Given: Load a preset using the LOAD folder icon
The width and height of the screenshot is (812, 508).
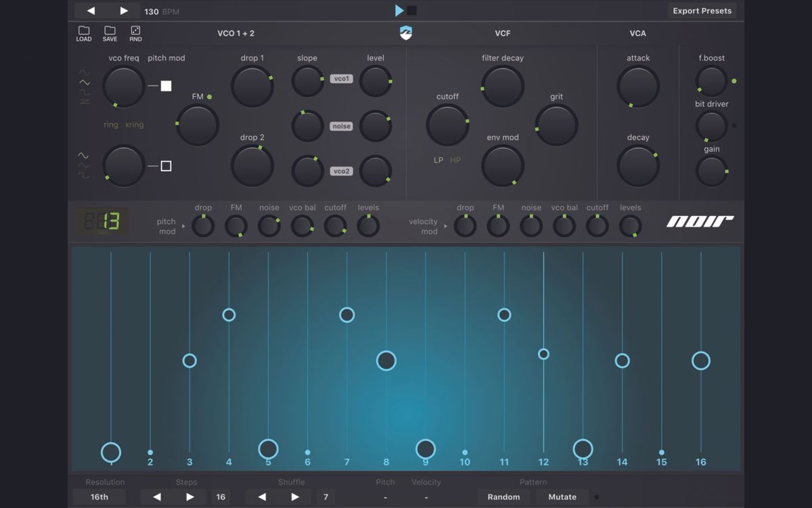Looking at the screenshot, I should click(x=83, y=34).
